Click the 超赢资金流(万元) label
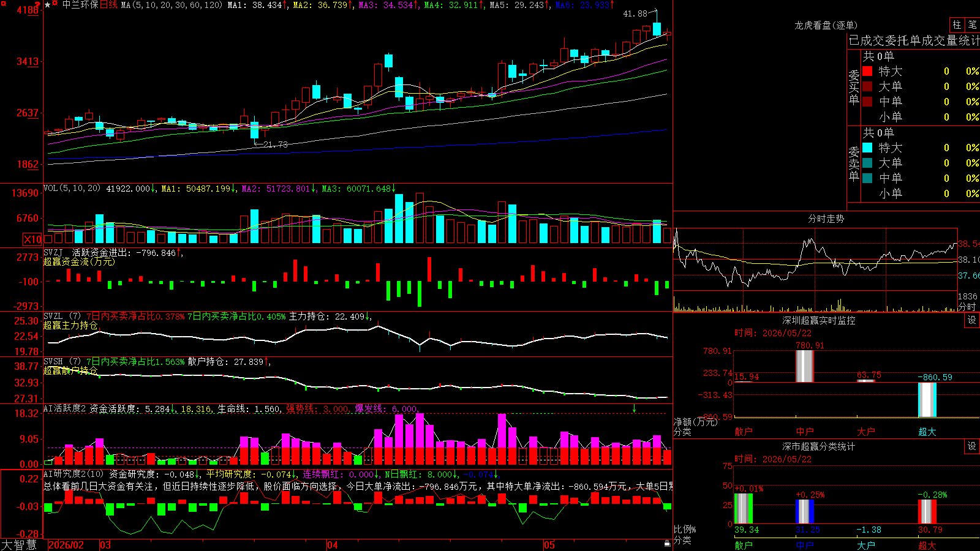This screenshot has width=980, height=551. [x=79, y=261]
